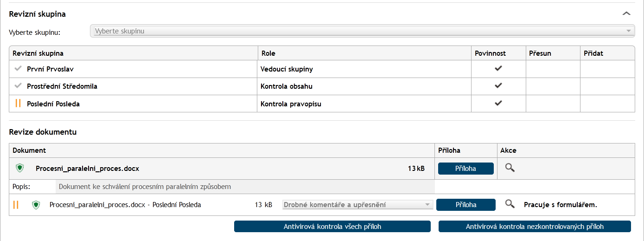The width and height of the screenshot is (644, 241).
Task: Click the Popis description text field
Action: pos(245,187)
